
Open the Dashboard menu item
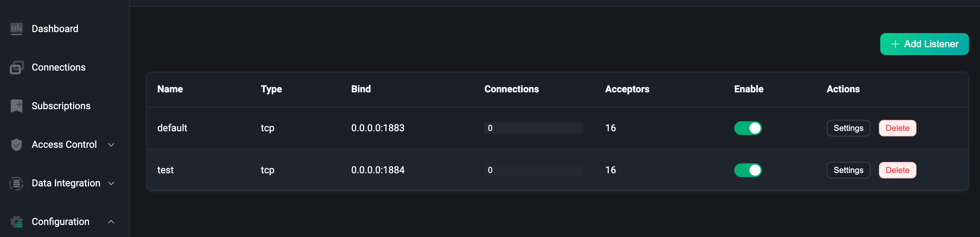click(55, 29)
